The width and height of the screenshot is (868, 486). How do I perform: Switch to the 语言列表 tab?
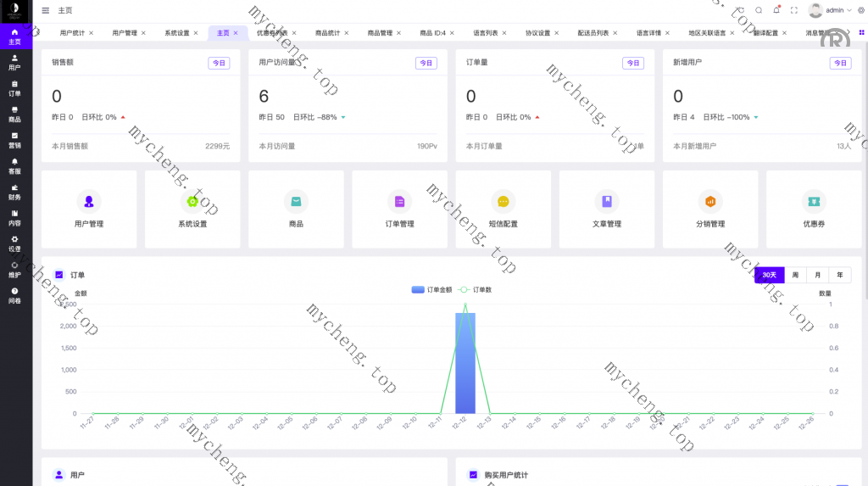[485, 33]
